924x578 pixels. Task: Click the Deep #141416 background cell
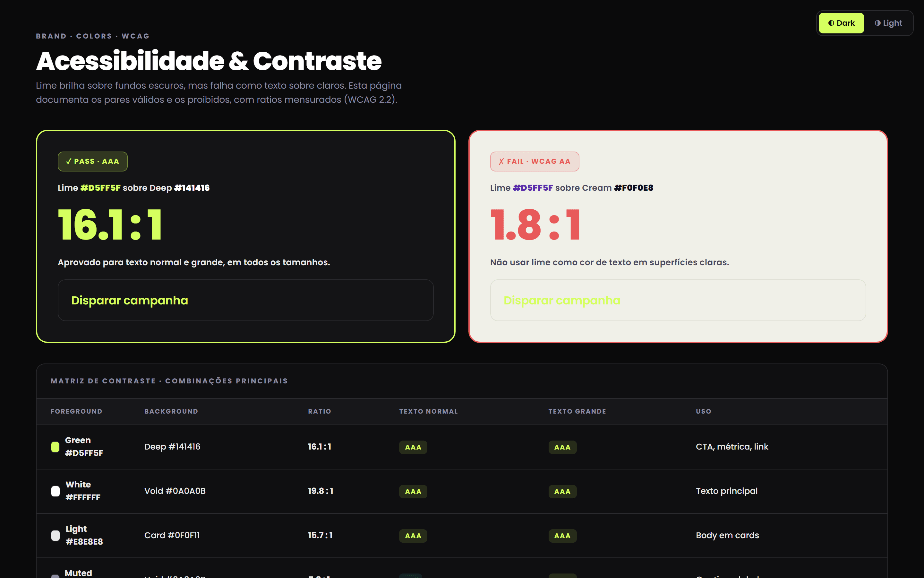point(172,446)
